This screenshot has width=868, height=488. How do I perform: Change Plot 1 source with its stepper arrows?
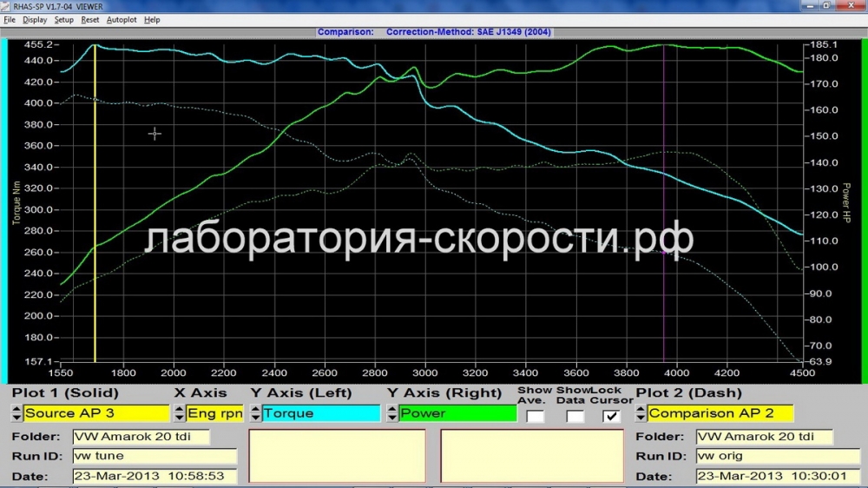pos(16,414)
